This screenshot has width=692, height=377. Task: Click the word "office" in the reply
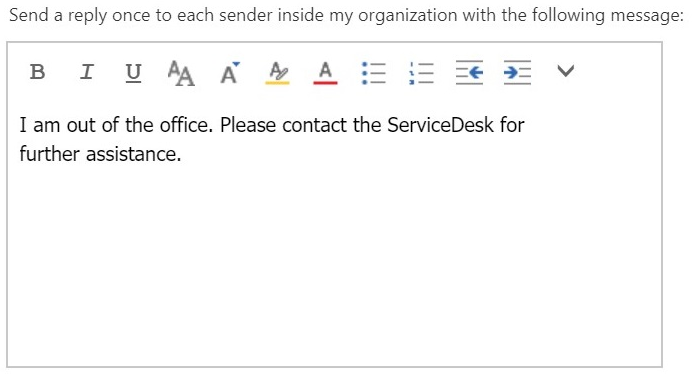pos(184,125)
